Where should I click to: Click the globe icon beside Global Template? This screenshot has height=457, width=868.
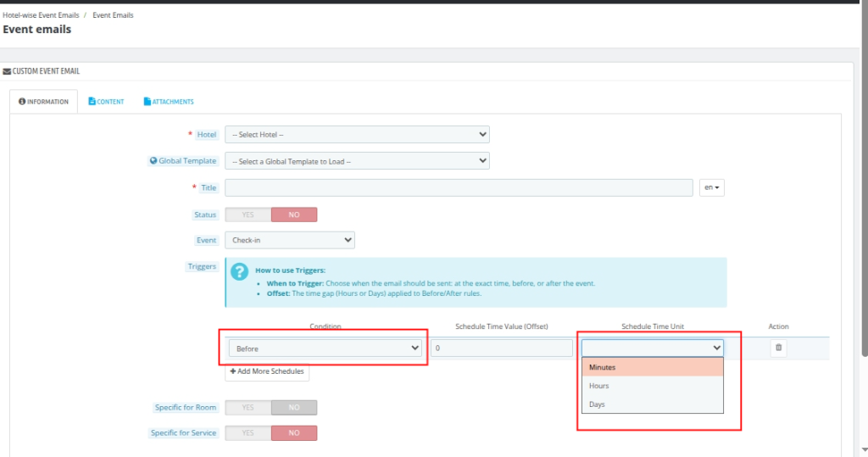[153, 160]
